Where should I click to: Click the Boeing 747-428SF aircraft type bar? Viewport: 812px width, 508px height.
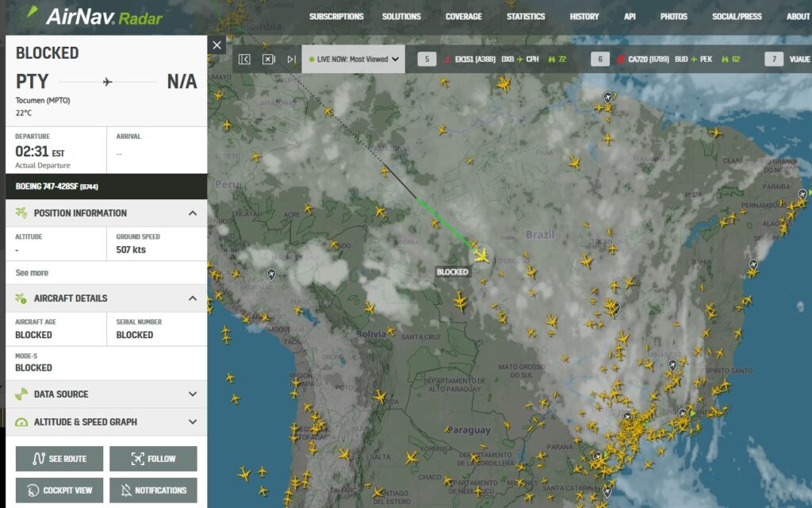(106, 187)
